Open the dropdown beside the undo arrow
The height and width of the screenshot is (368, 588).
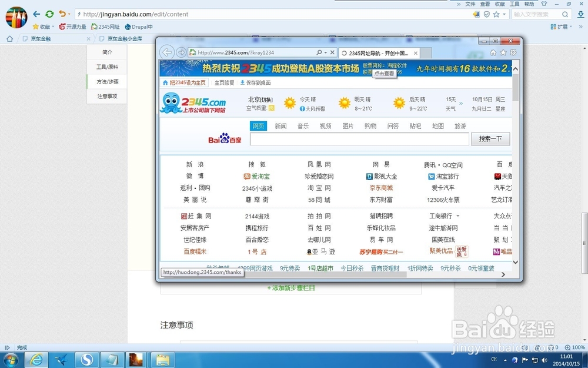69,15
